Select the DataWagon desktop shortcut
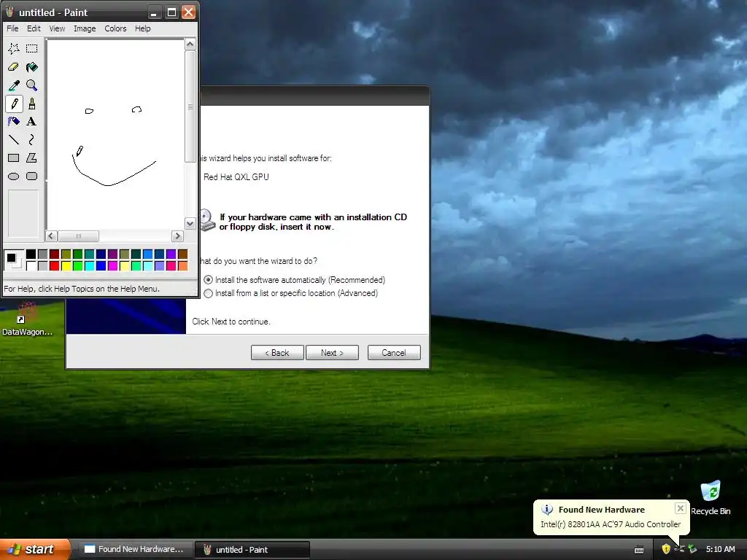 pyautogui.click(x=27, y=318)
